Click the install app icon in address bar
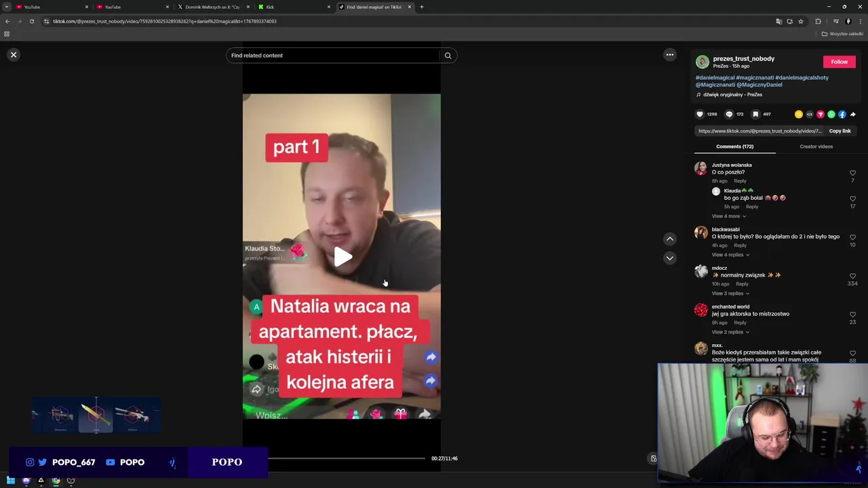 point(789,21)
